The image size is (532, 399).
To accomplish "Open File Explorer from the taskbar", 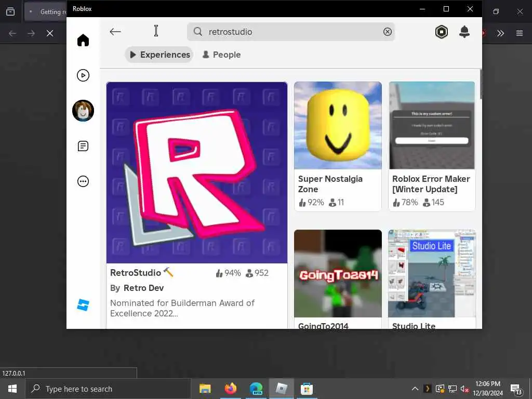I will pos(205,389).
